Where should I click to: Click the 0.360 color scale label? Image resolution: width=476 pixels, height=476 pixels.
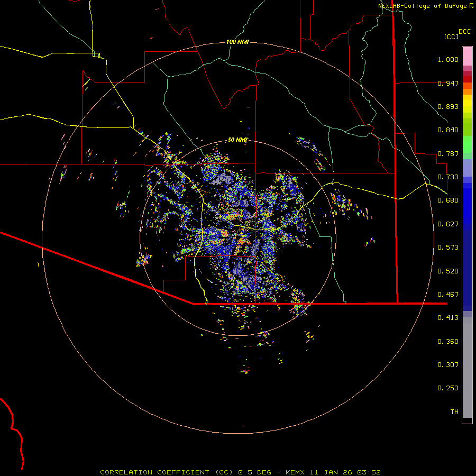pos(448,342)
